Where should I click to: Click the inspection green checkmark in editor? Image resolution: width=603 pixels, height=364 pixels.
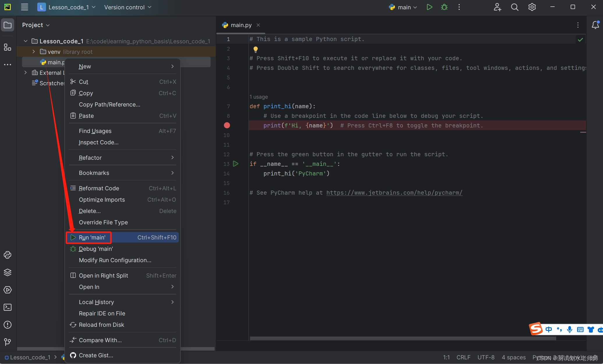pos(580,40)
